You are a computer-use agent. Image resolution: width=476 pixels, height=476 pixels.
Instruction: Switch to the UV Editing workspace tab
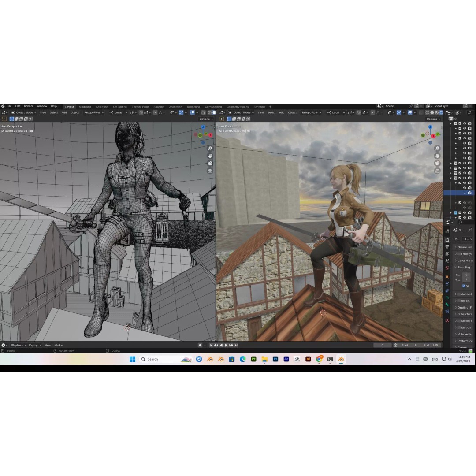[x=120, y=107]
